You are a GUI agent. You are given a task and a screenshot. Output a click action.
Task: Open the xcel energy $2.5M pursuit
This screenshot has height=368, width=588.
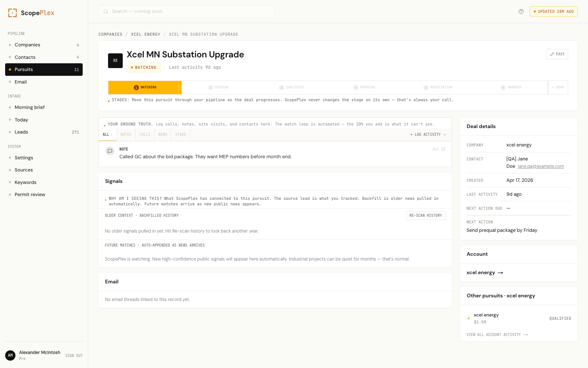[519, 318]
